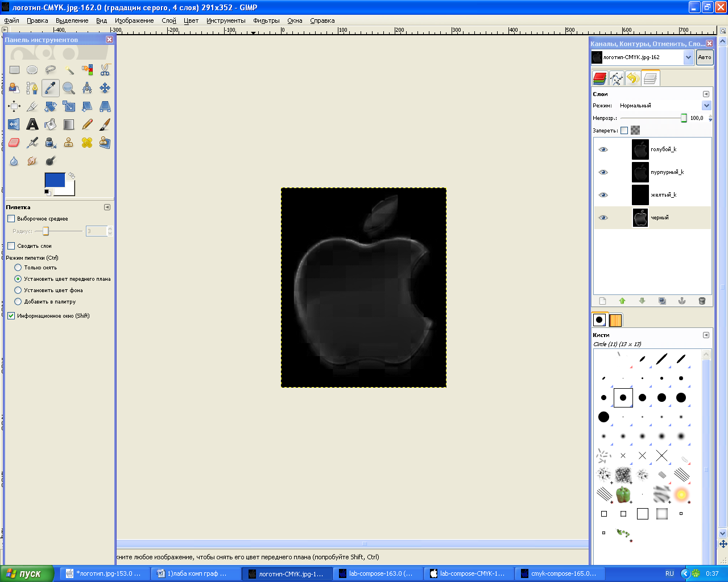Select the Blend gradient tool
The width and height of the screenshot is (728, 582).
[x=69, y=124]
